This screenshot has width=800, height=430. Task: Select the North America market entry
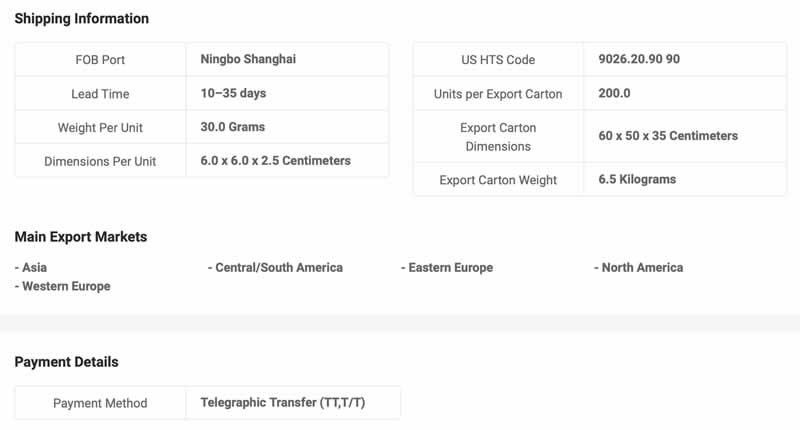coord(638,268)
